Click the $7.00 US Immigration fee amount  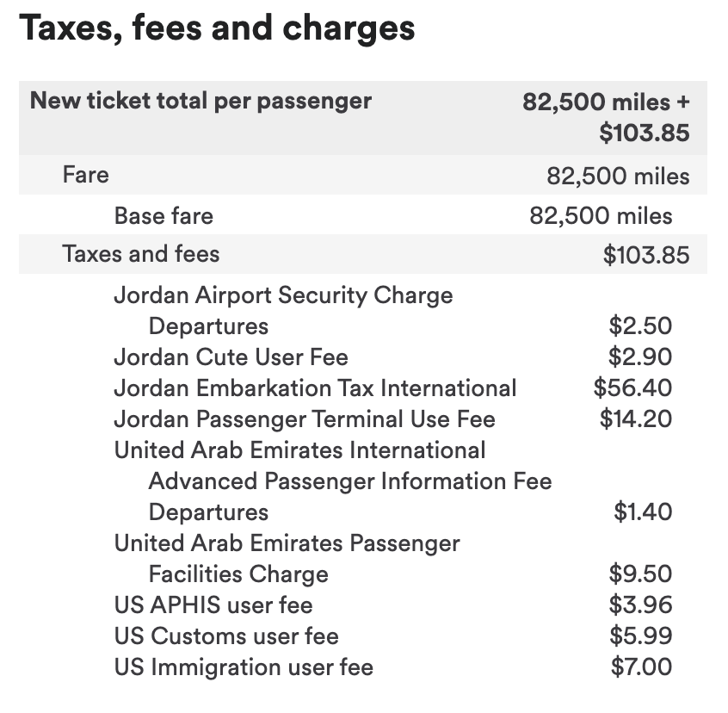[x=641, y=667]
